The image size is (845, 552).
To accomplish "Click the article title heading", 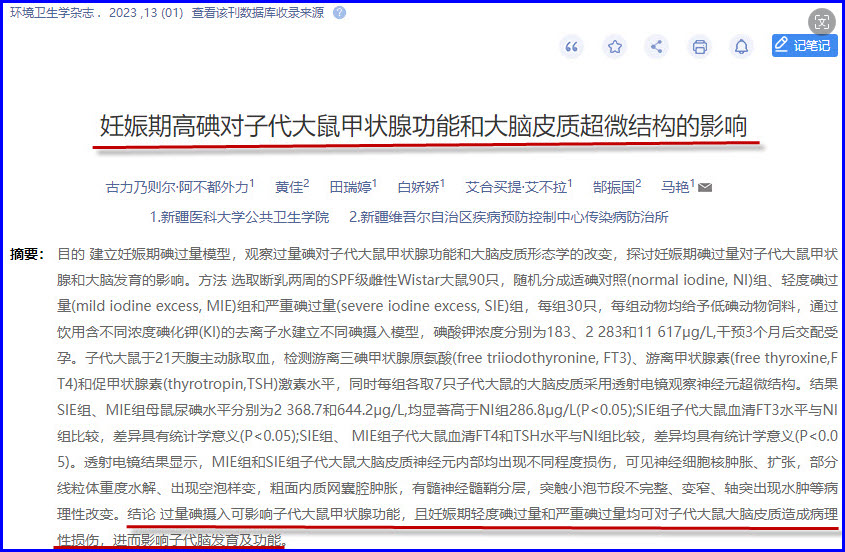I will 423,126.
